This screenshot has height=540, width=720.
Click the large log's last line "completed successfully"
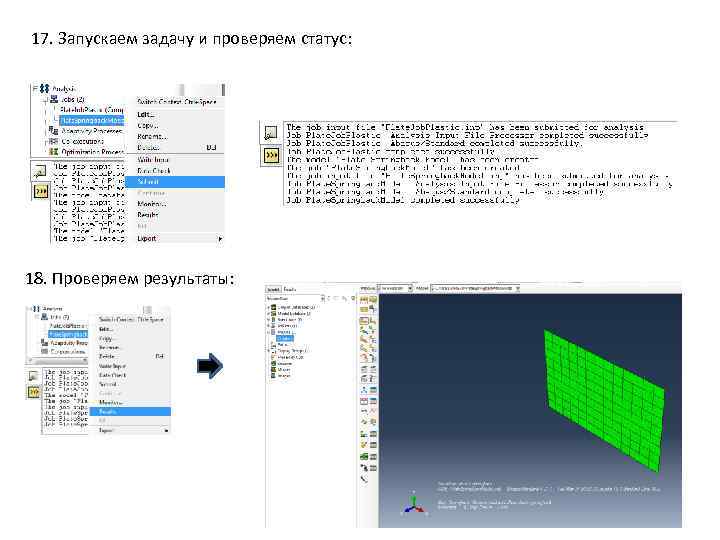[x=465, y=200]
